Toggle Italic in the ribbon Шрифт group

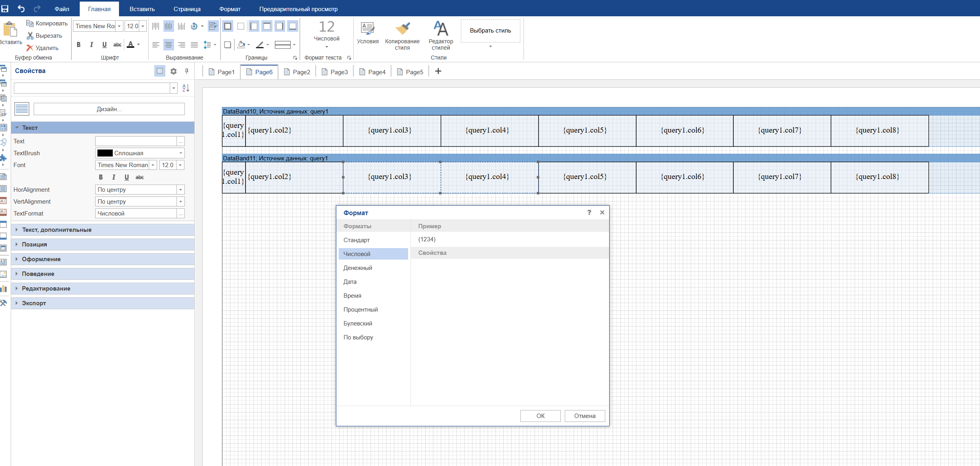point(91,44)
